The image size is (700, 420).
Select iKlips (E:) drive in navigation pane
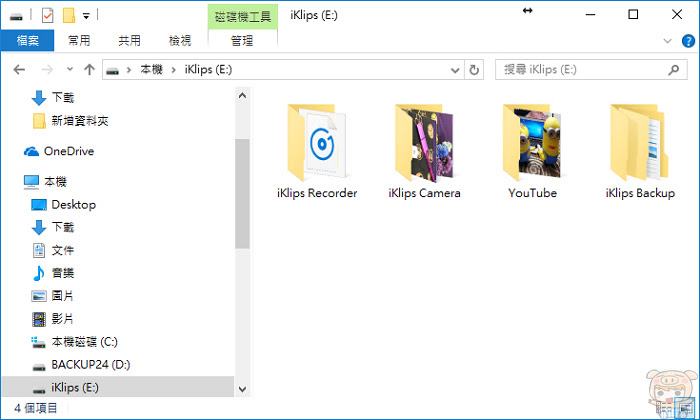[118, 387]
